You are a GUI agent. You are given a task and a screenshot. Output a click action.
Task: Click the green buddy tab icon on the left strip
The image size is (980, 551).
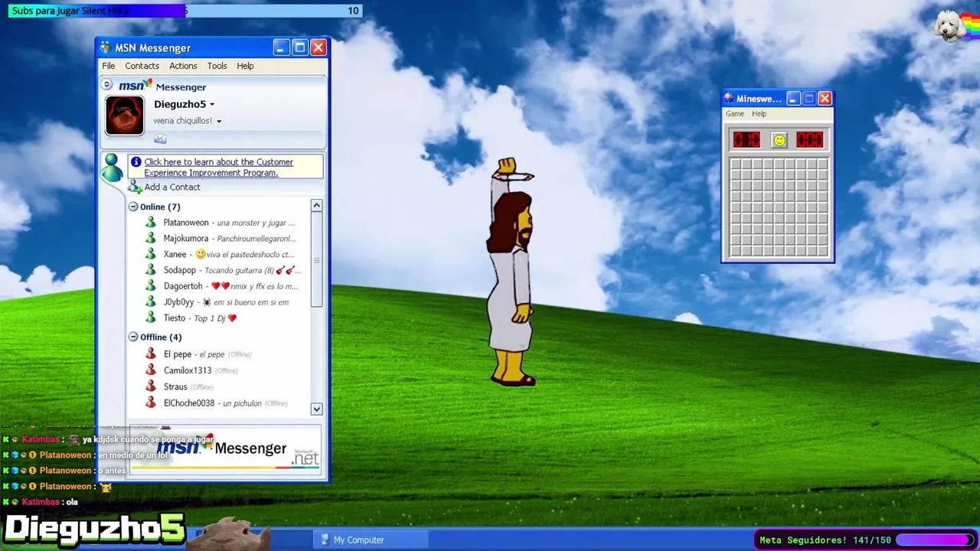[x=112, y=166]
